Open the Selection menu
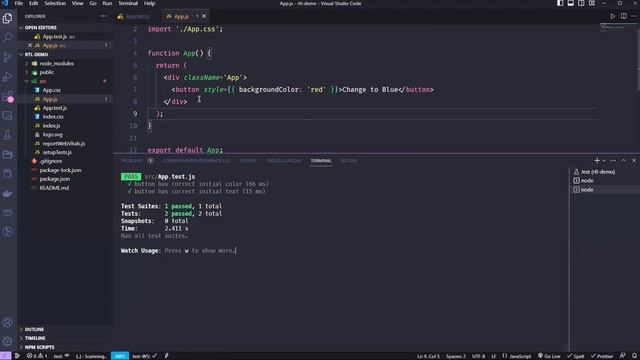This screenshot has width=640, height=360. (x=55, y=3)
